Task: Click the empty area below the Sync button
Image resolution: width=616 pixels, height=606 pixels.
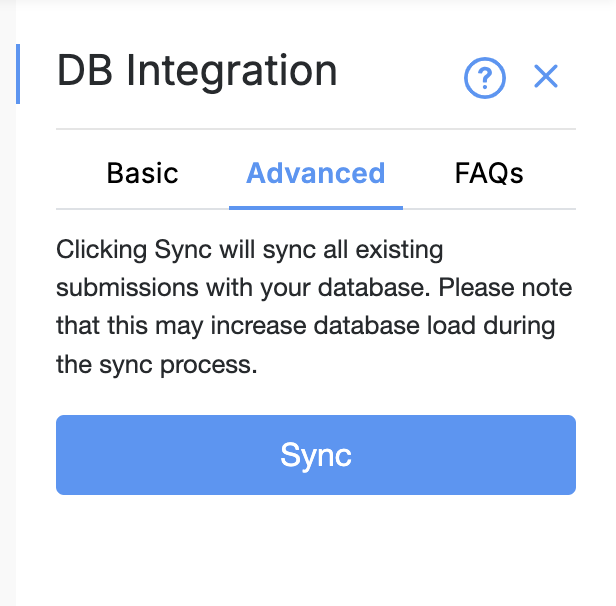Action: 315,550
